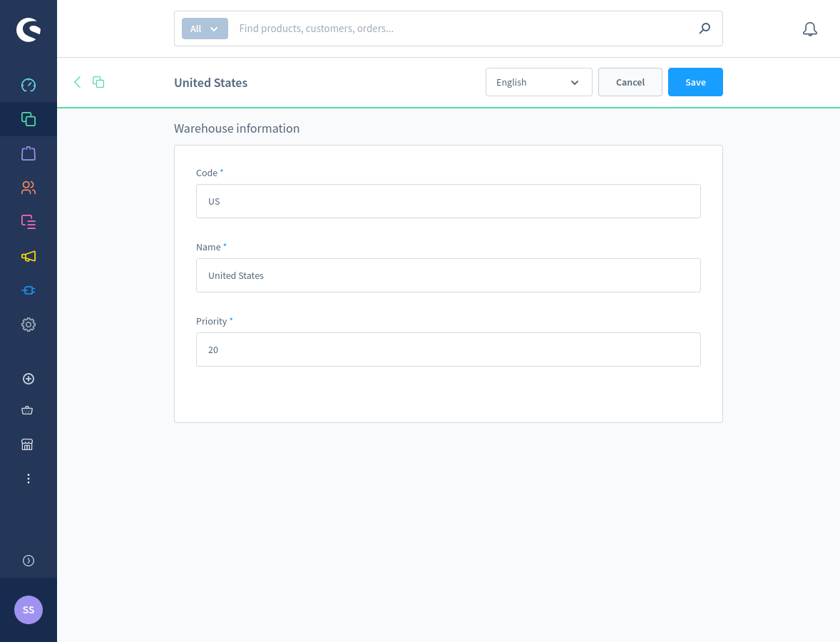Open the All search type dropdown

pos(205,29)
